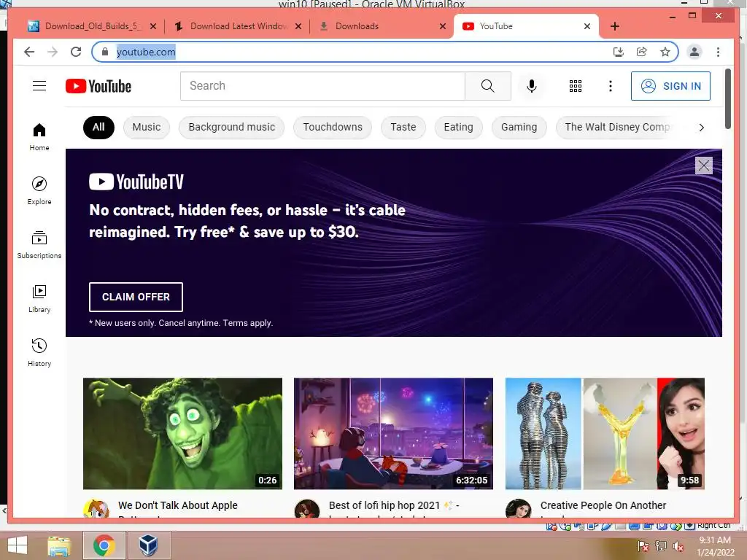Click the install app icon in address bar

(619, 52)
